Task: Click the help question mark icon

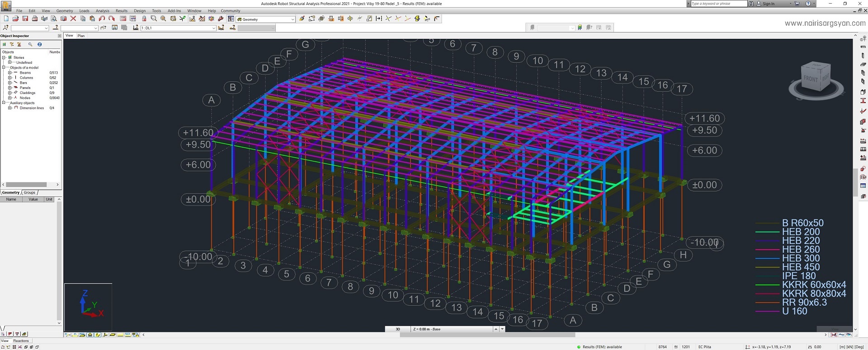Action: 808,4
